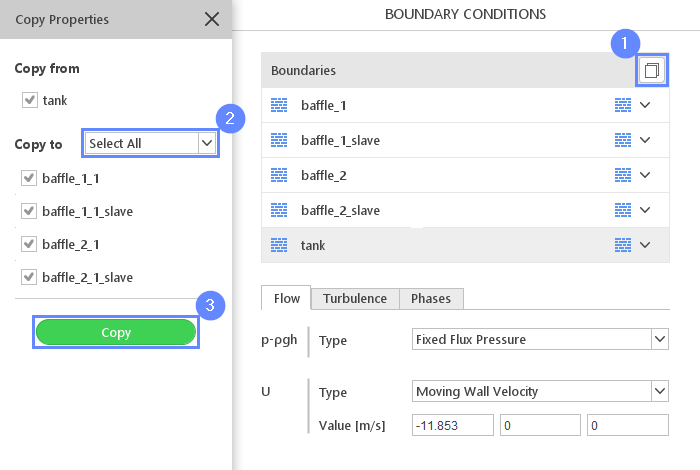Expand the baffle_1_slave boundary type chevron
700x470 pixels.
tap(645, 140)
